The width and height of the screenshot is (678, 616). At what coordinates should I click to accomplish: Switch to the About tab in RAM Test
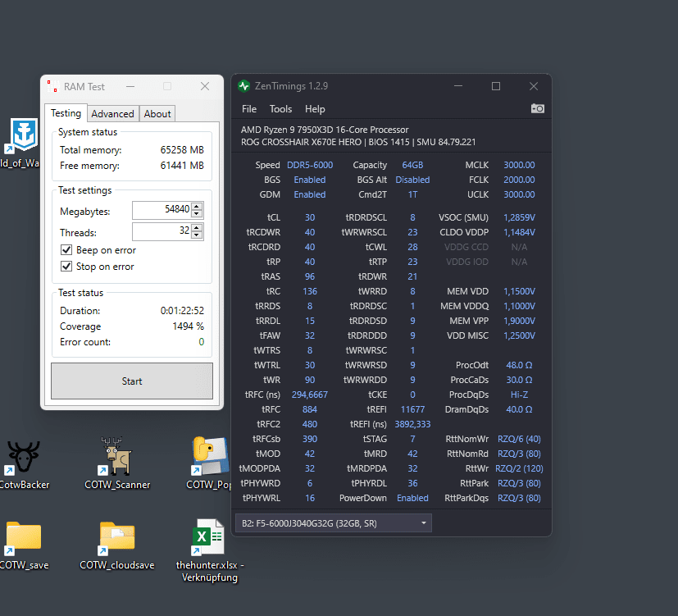click(157, 114)
